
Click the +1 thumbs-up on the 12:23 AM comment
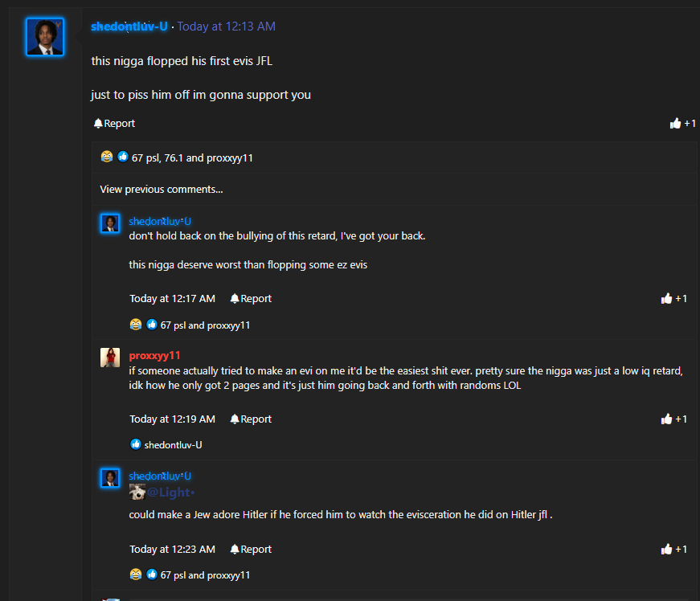coord(673,550)
